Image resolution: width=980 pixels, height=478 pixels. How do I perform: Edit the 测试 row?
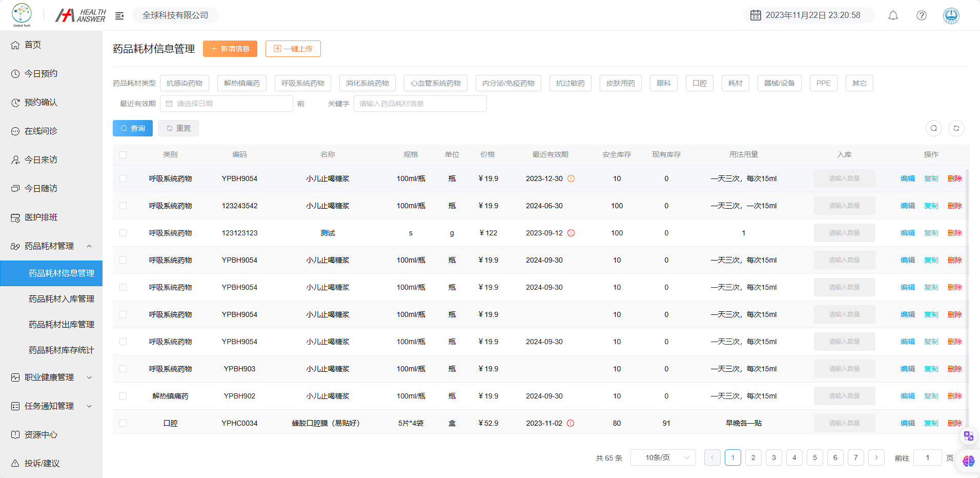908,233
